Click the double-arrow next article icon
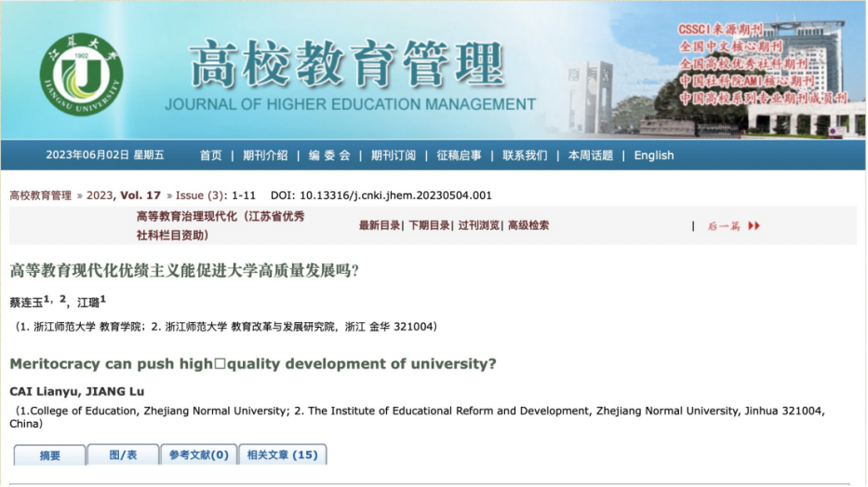Screen dimensions: 868x487 (754, 226)
